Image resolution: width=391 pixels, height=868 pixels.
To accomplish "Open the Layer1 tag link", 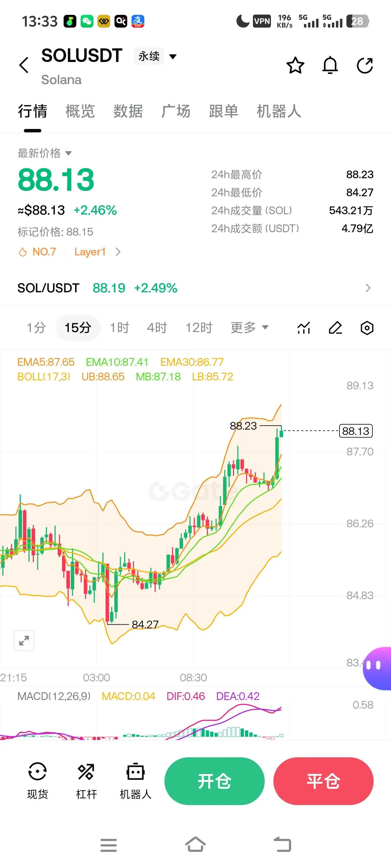I will (90, 252).
